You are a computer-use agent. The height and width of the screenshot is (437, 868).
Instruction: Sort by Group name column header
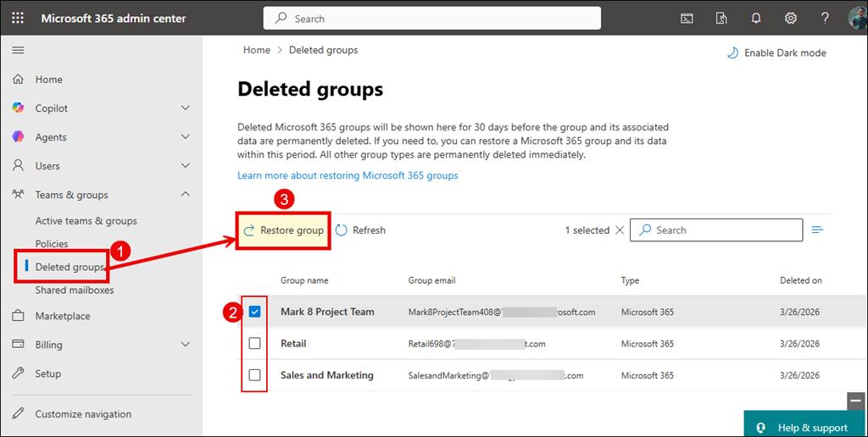click(x=304, y=280)
